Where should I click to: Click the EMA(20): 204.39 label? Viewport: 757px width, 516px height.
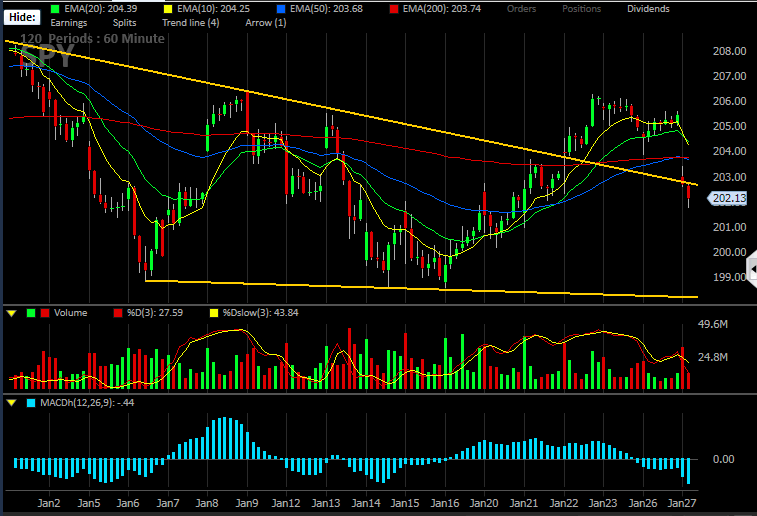pyautogui.click(x=100, y=9)
